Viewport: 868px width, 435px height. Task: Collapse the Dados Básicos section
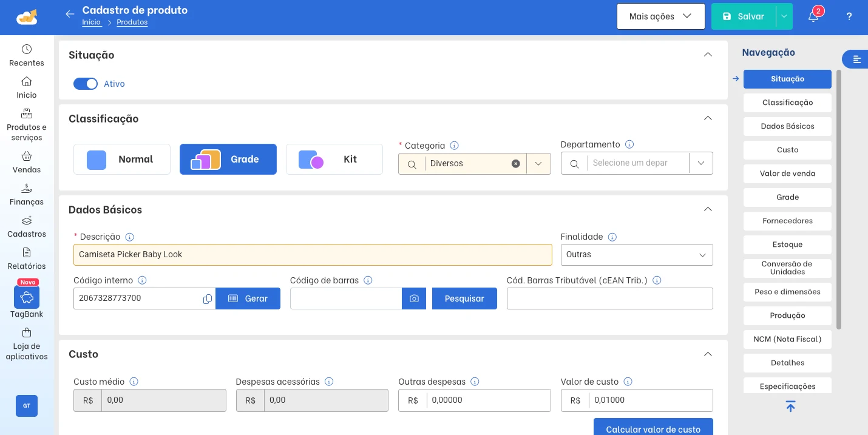click(x=708, y=209)
